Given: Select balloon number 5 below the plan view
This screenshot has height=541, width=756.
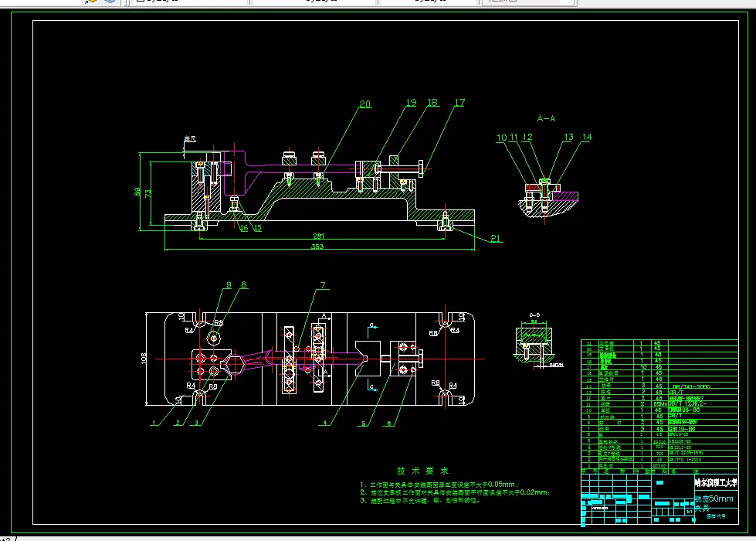Looking at the screenshot, I should (x=364, y=424).
